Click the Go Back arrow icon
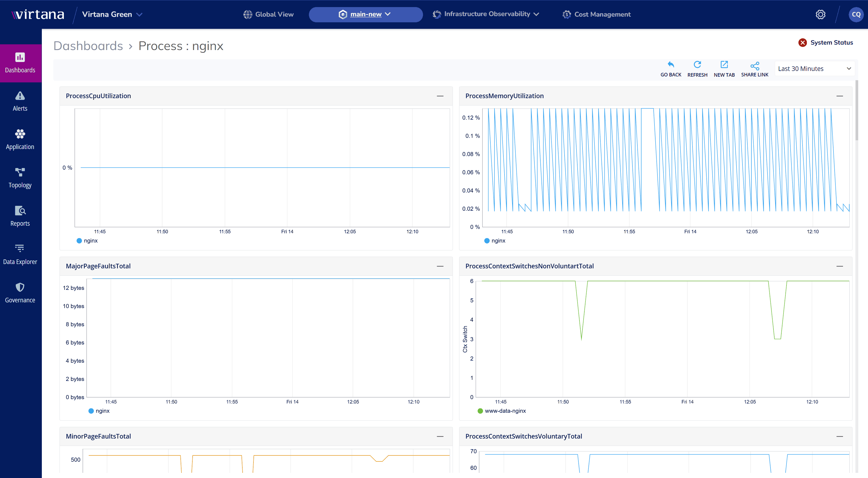 [670, 64]
